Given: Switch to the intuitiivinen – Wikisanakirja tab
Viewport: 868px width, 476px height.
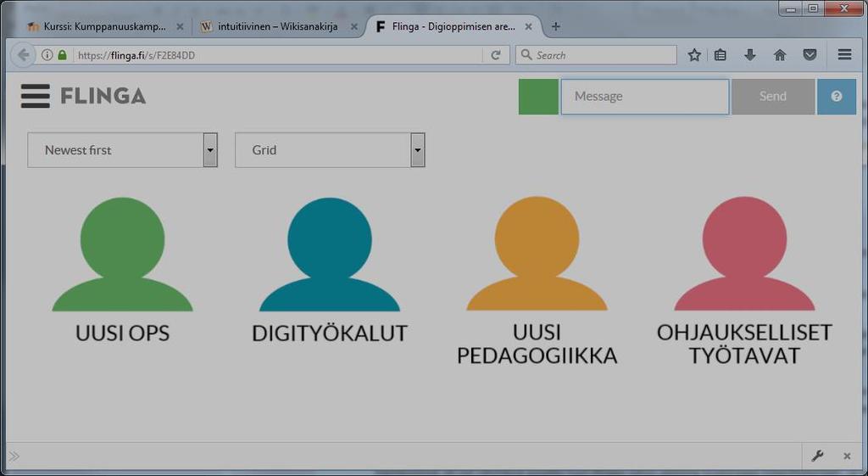Looking at the screenshot, I should pos(277,26).
